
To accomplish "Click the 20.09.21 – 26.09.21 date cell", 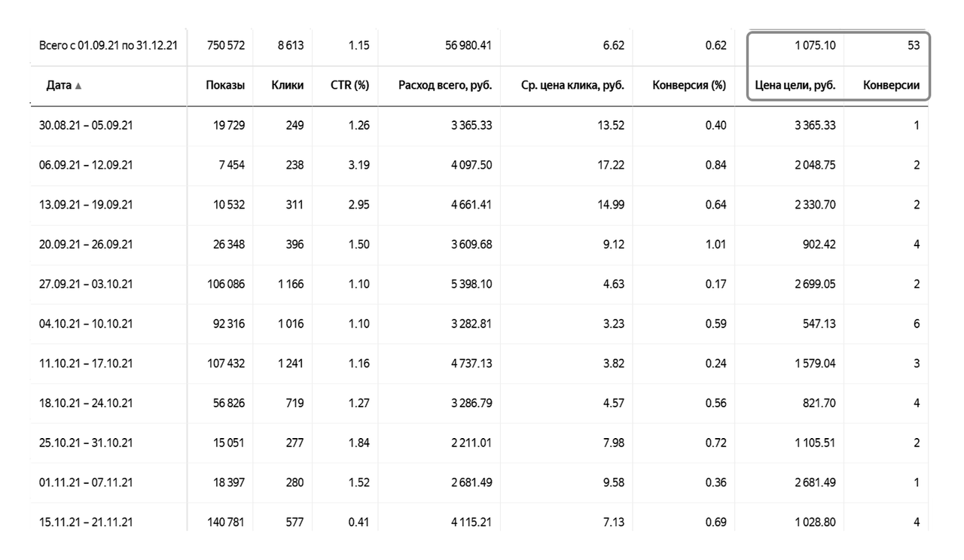I will [86, 245].
